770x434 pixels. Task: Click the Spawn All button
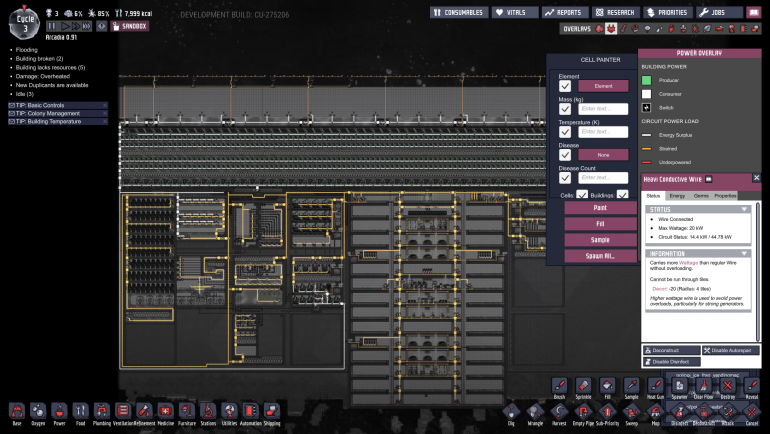tap(600, 256)
